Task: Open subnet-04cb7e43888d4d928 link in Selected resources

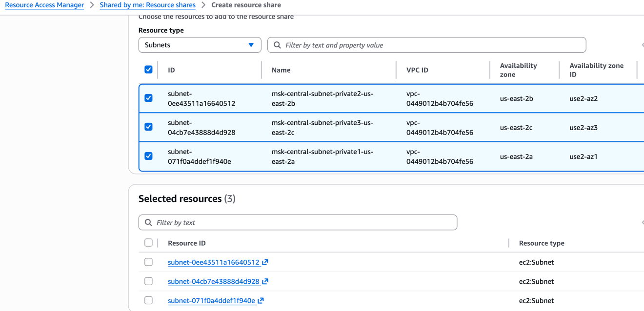Action: point(214,281)
